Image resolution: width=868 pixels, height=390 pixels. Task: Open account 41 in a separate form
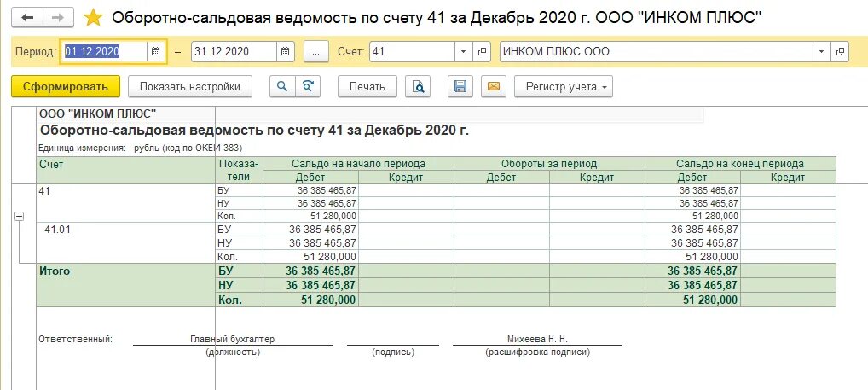click(482, 51)
